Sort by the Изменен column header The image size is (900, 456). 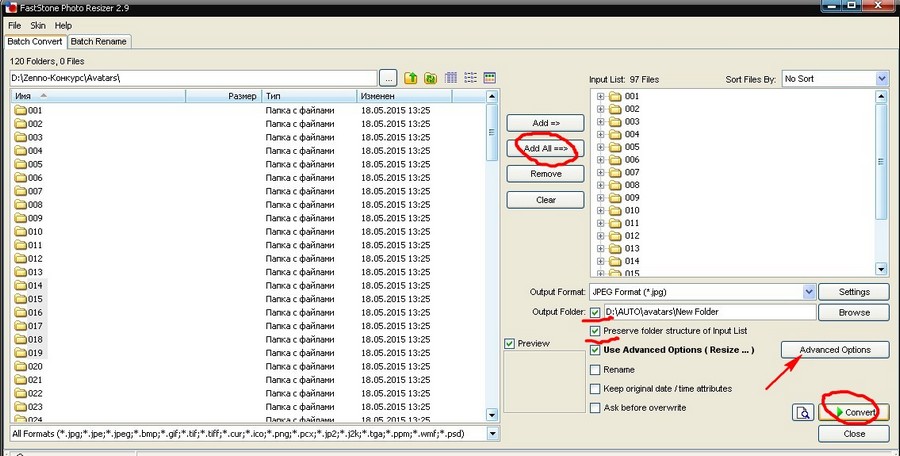pos(404,96)
